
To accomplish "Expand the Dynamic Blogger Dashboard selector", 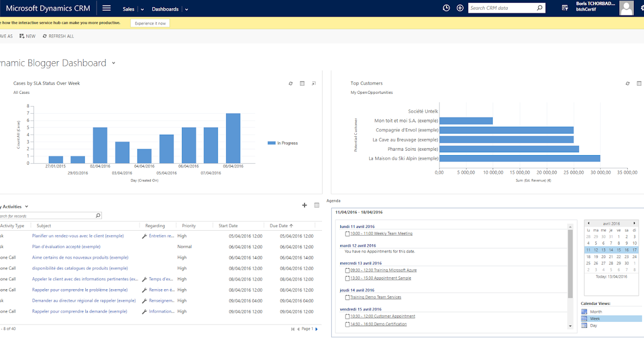I will click(113, 63).
